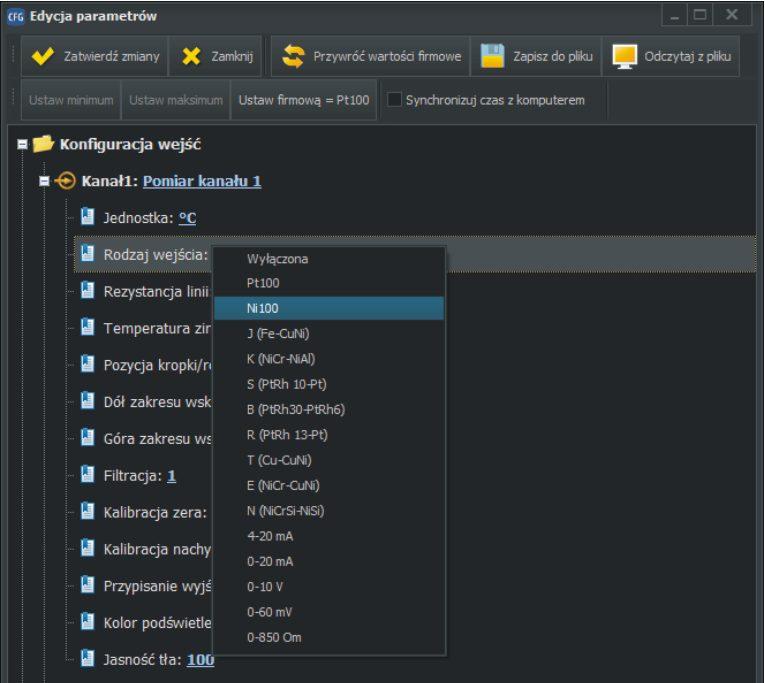Minimize the Edycja parametrów window
The height and width of the screenshot is (683, 765).
point(674,16)
